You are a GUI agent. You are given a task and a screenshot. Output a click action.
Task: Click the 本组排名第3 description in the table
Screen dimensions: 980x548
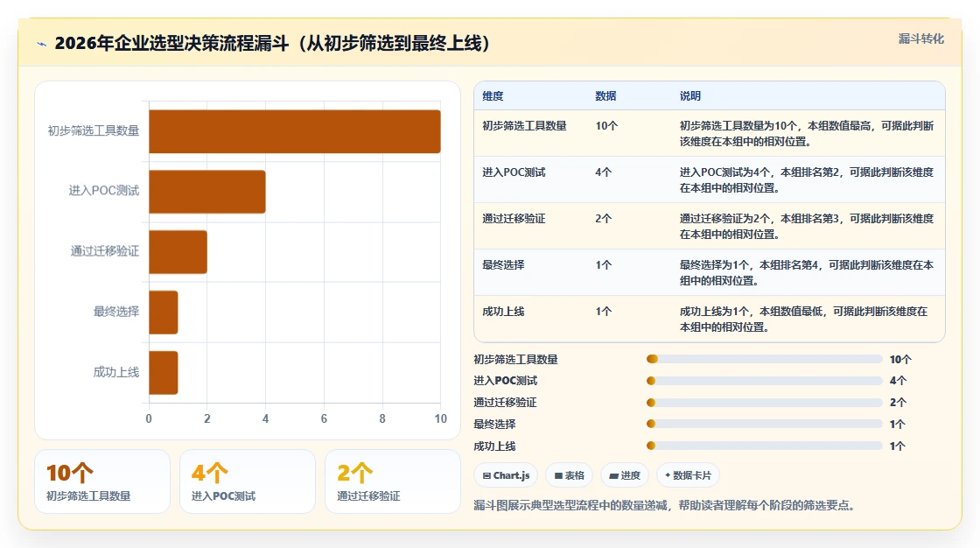point(807,226)
